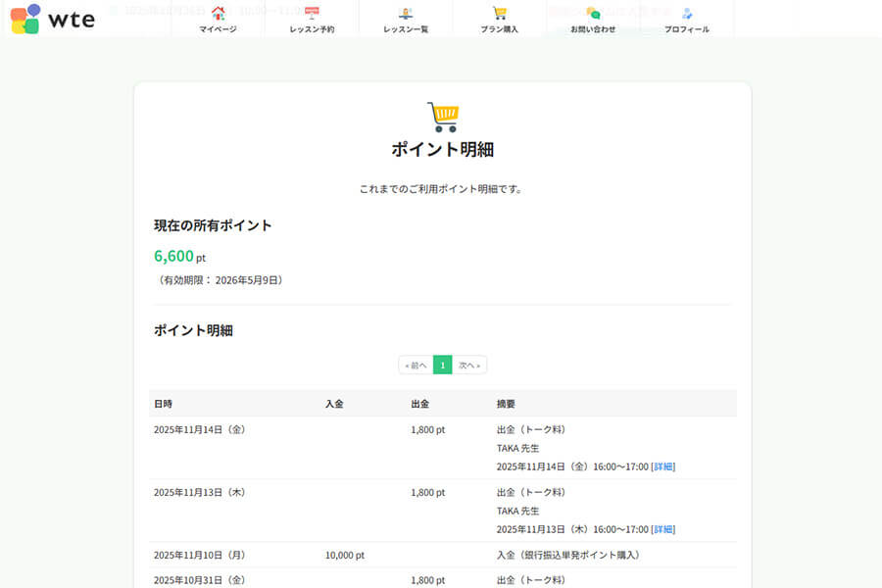Click the cart illustration above ポイント明細 heading
The width and height of the screenshot is (882, 588).
(x=442, y=115)
